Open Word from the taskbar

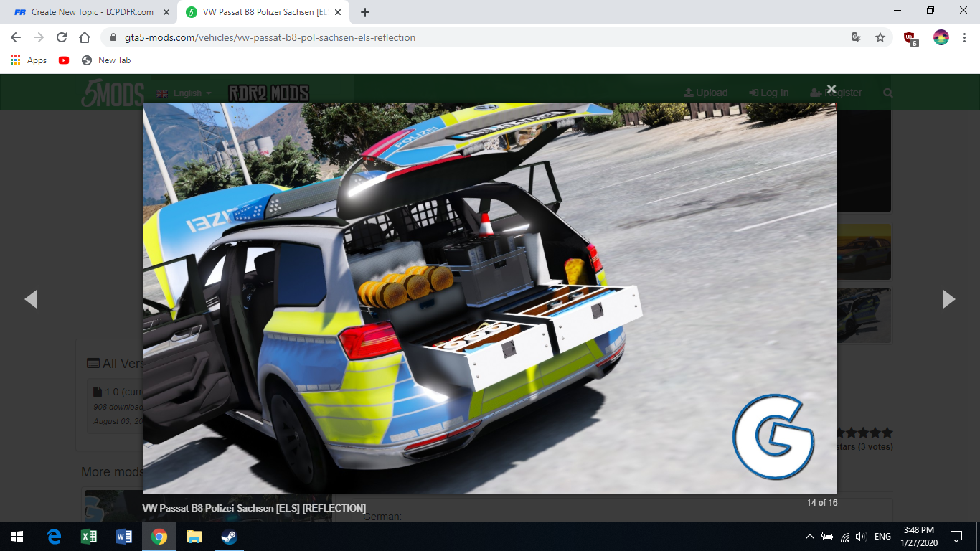coord(124,537)
